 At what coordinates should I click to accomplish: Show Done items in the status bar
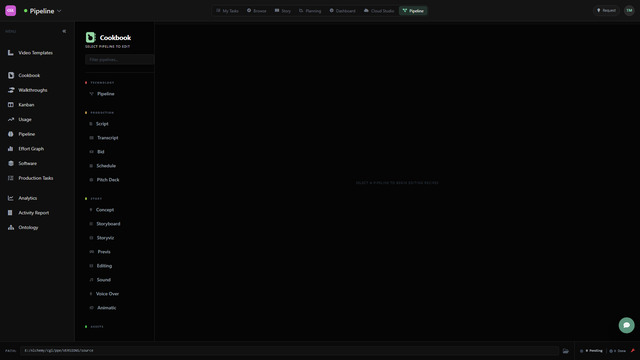(x=618, y=351)
